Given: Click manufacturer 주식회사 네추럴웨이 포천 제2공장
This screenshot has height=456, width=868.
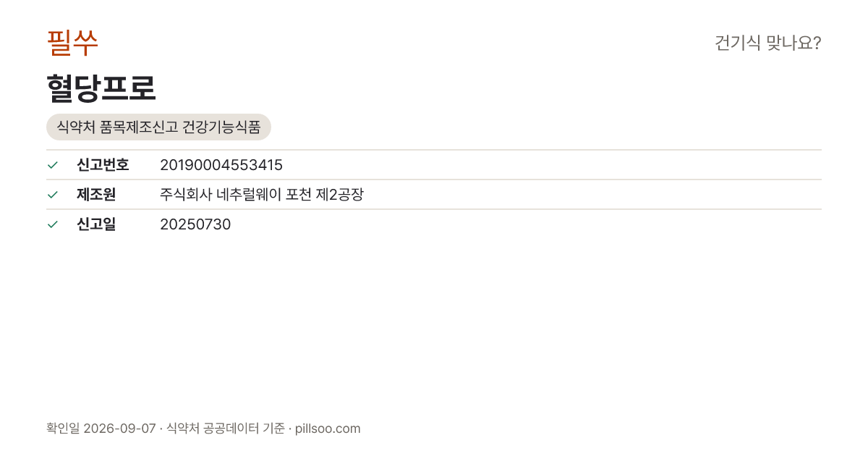Looking at the screenshot, I should point(261,195).
